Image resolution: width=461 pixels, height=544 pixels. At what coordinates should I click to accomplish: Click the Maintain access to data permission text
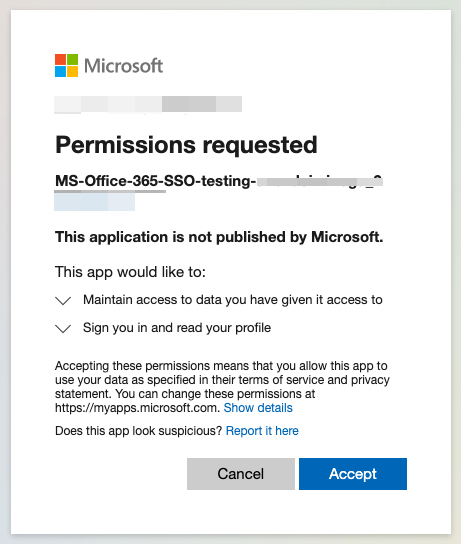point(233,300)
